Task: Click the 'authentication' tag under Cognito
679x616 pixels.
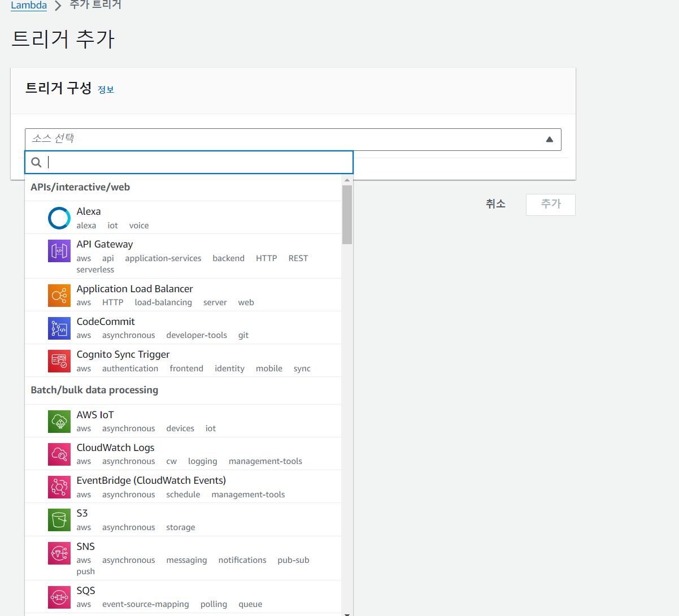Action: pyautogui.click(x=130, y=368)
